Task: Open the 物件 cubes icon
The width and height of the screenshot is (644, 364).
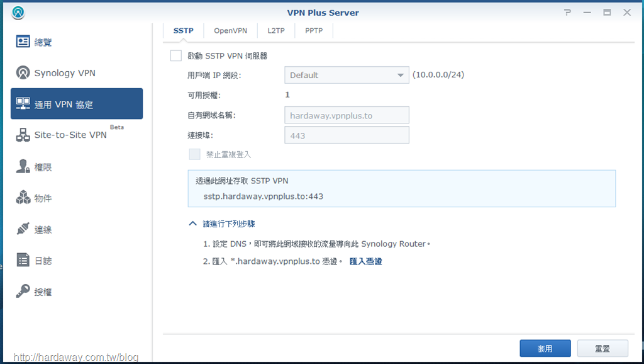Action: 23,197
